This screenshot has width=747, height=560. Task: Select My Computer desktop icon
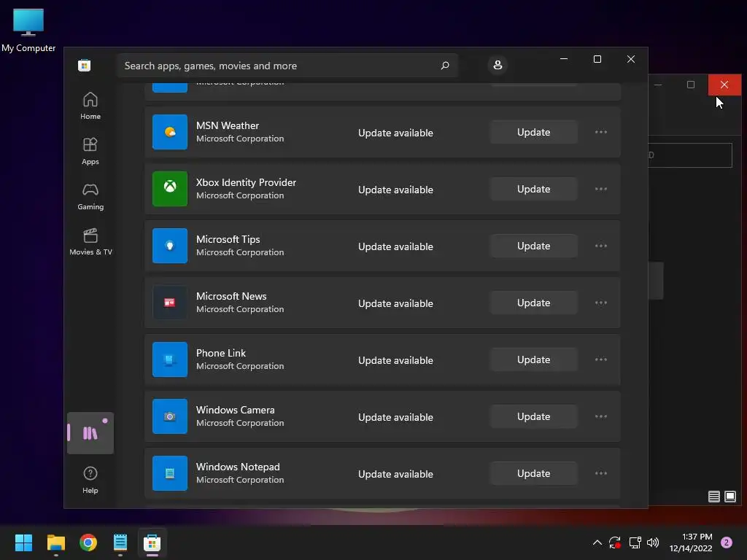[x=28, y=29]
